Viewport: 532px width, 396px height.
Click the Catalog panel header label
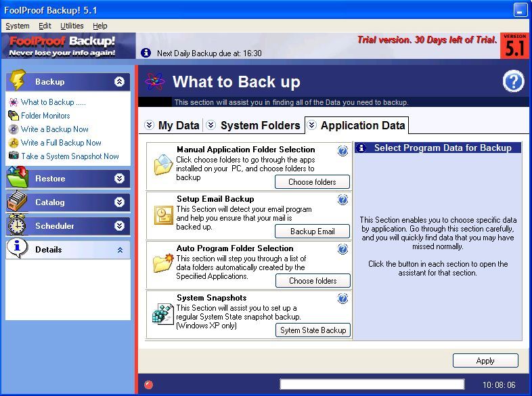(x=50, y=202)
